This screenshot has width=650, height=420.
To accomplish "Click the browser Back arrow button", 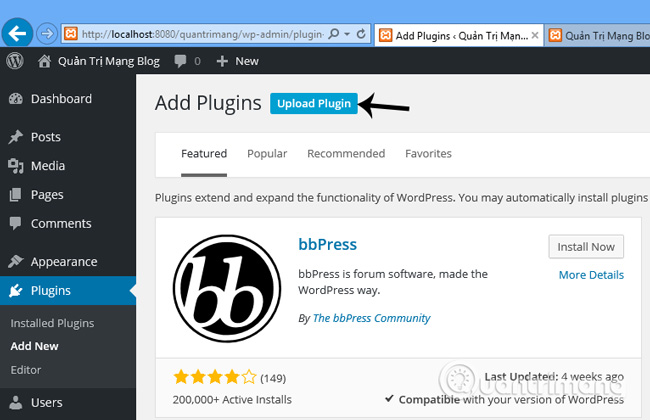I will (x=17, y=33).
